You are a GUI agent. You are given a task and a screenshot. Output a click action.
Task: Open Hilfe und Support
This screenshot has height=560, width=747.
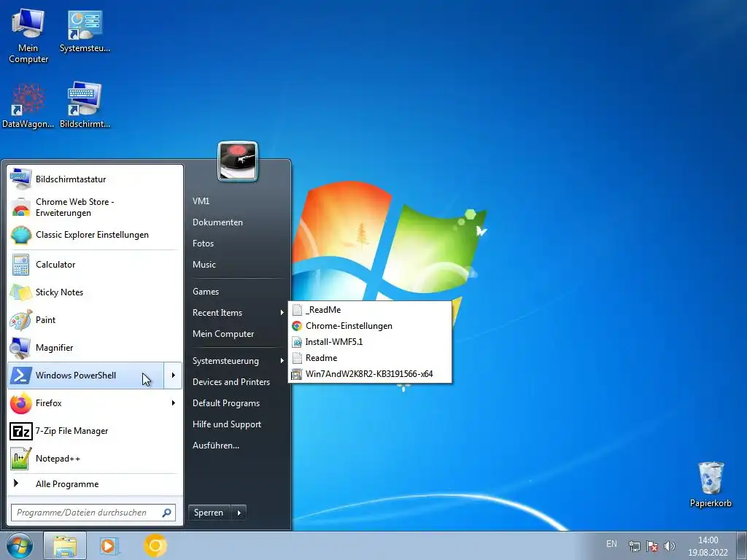point(237,424)
